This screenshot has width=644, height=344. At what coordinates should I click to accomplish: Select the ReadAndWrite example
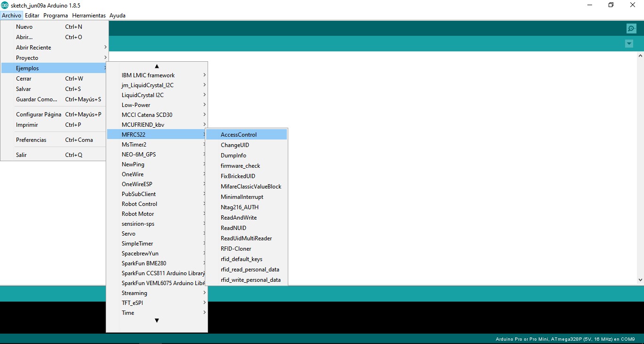[246, 218]
